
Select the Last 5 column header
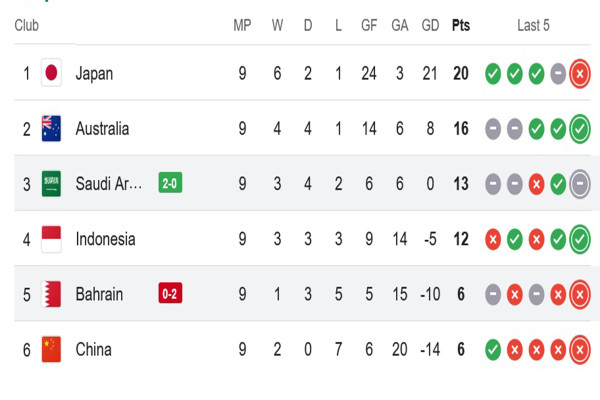click(x=533, y=26)
